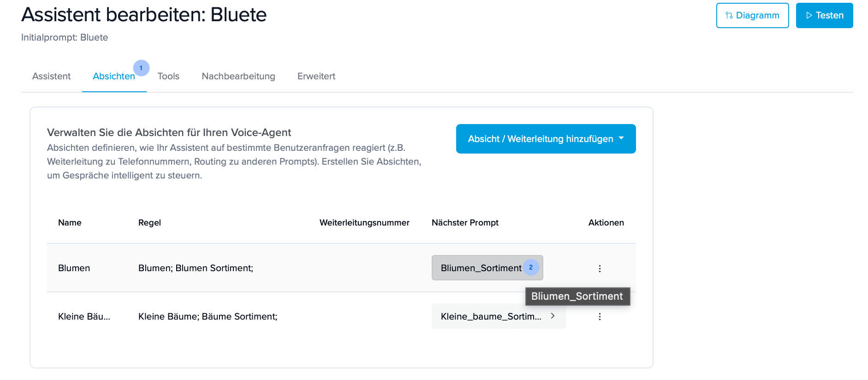Viewport: 868px width, 380px height.
Task: Click the Nächster Prompt column header
Action: coord(465,223)
